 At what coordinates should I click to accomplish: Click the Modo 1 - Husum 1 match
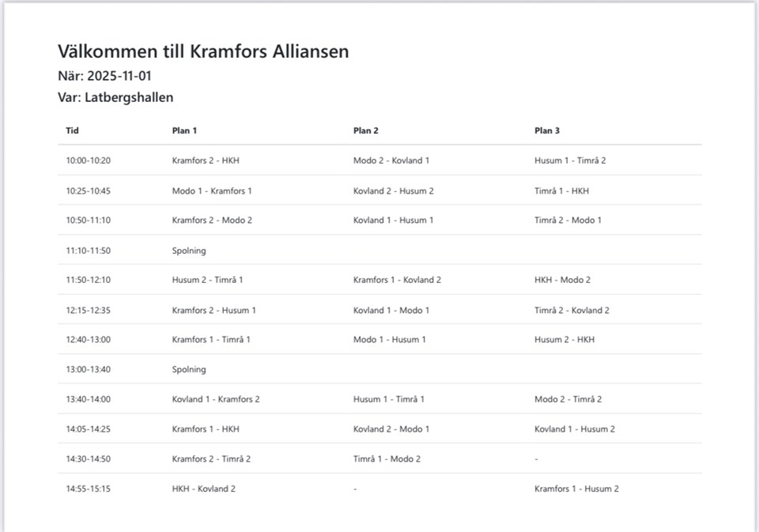coord(389,340)
